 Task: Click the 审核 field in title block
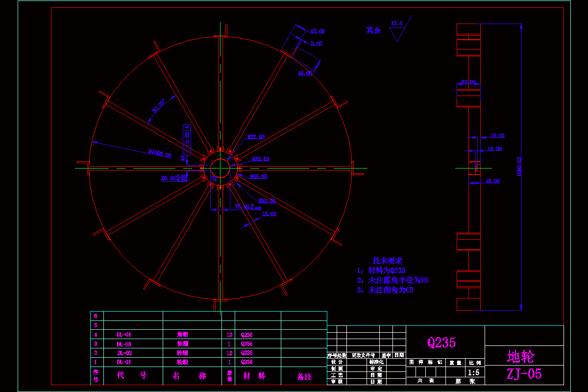click(x=337, y=381)
